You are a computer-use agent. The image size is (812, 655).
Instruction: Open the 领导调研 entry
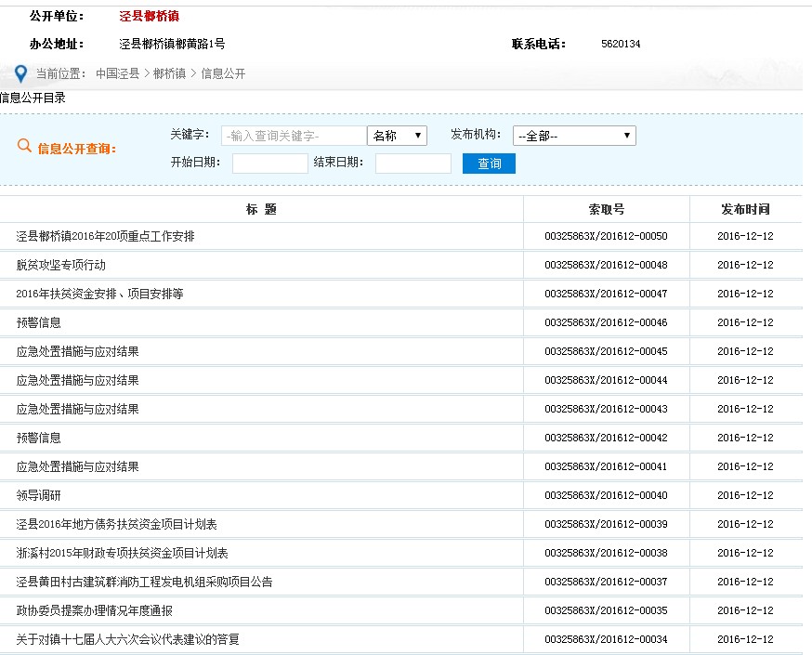tap(39, 495)
